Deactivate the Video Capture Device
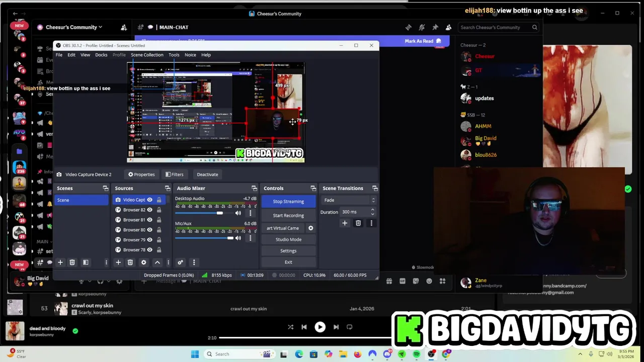The image size is (644, 362). click(x=207, y=174)
